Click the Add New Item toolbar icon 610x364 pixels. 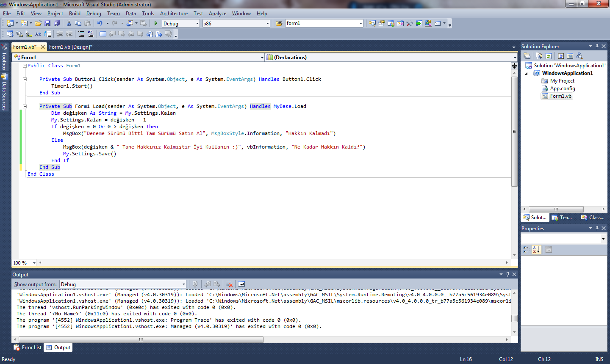tap(24, 23)
